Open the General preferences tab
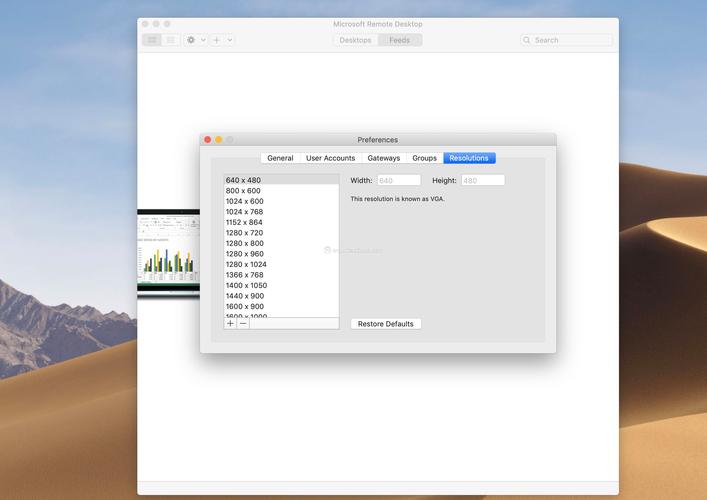Viewport: 707px width, 500px height. click(280, 158)
